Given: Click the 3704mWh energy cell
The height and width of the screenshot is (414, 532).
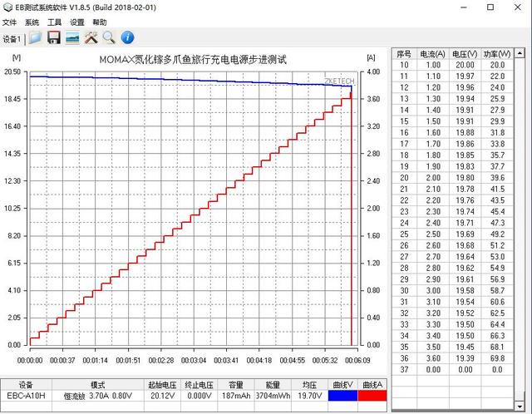Looking at the screenshot, I should pos(273,396).
